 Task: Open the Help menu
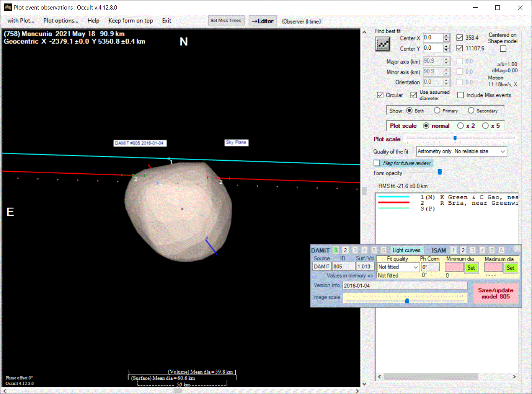[x=93, y=21]
